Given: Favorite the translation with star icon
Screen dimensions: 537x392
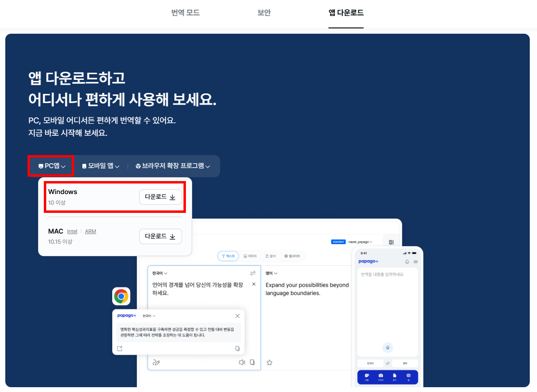Looking at the screenshot, I should 270,363.
